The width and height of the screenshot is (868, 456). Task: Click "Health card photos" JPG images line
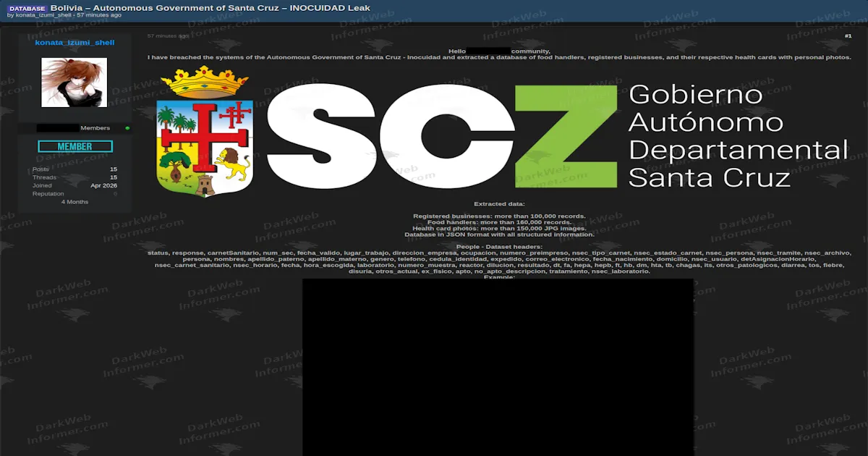point(499,228)
